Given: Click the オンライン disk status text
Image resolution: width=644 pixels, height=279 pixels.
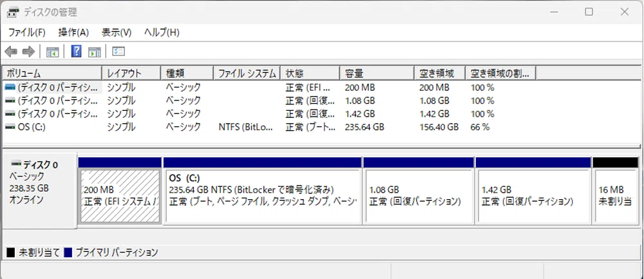Looking at the screenshot, I should 26,200.
